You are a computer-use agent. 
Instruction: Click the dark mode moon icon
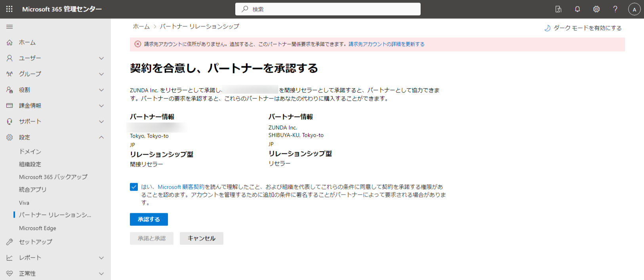[547, 28]
